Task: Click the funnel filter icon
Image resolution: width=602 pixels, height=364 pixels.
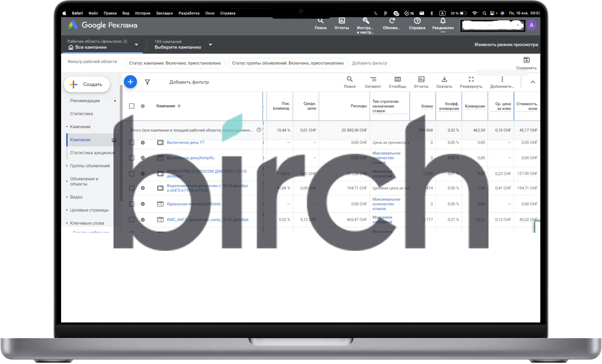Action: click(147, 82)
